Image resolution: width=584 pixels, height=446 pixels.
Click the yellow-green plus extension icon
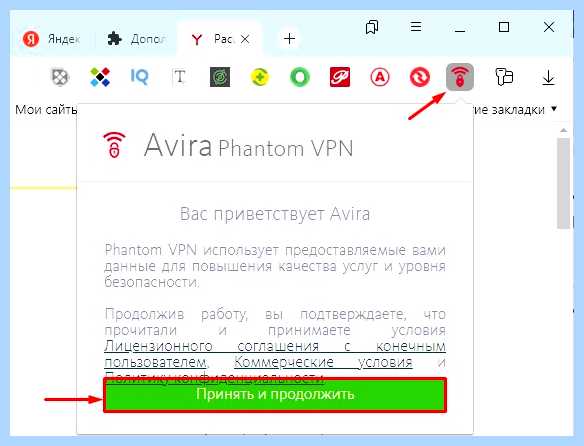click(260, 78)
